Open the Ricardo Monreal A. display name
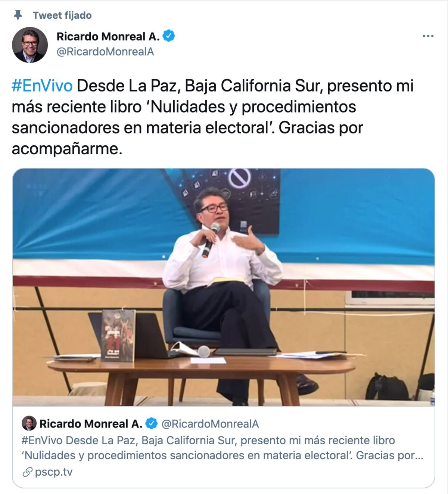Screen dimensions: 448x494 108,36
